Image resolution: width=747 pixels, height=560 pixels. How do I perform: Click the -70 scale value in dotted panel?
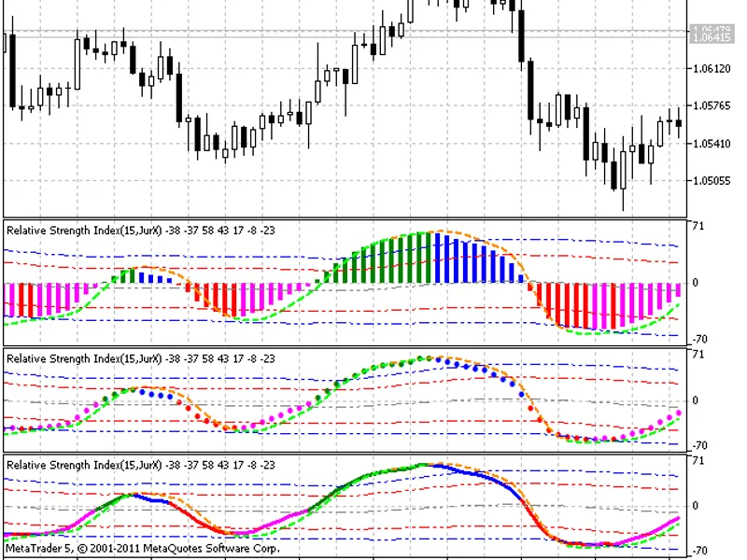(699, 446)
